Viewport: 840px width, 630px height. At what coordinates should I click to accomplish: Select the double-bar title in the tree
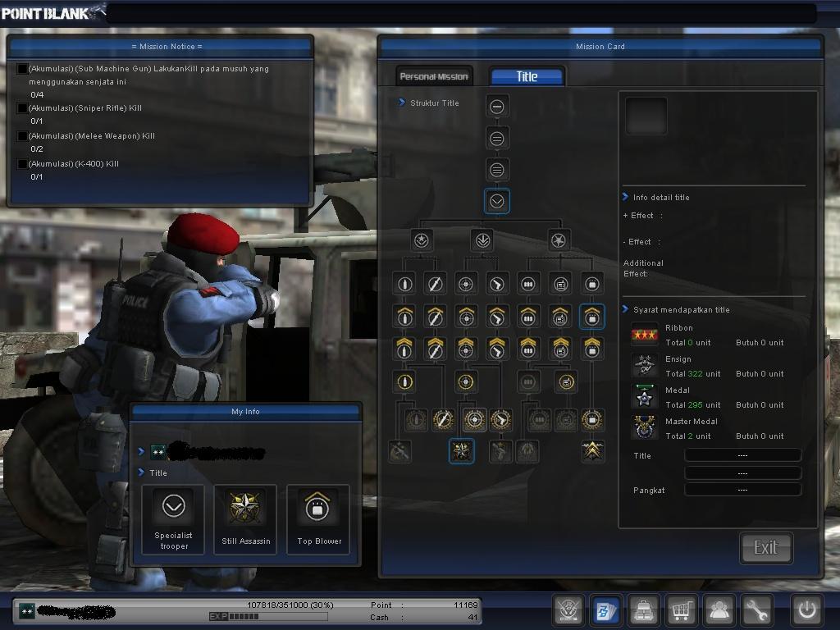(x=496, y=139)
